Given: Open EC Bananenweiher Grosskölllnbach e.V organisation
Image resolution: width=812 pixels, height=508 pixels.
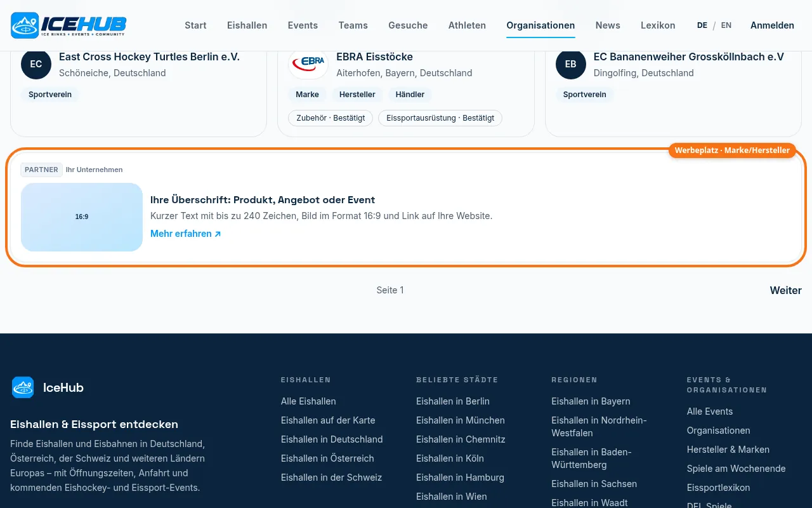Looking at the screenshot, I should pos(689,57).
